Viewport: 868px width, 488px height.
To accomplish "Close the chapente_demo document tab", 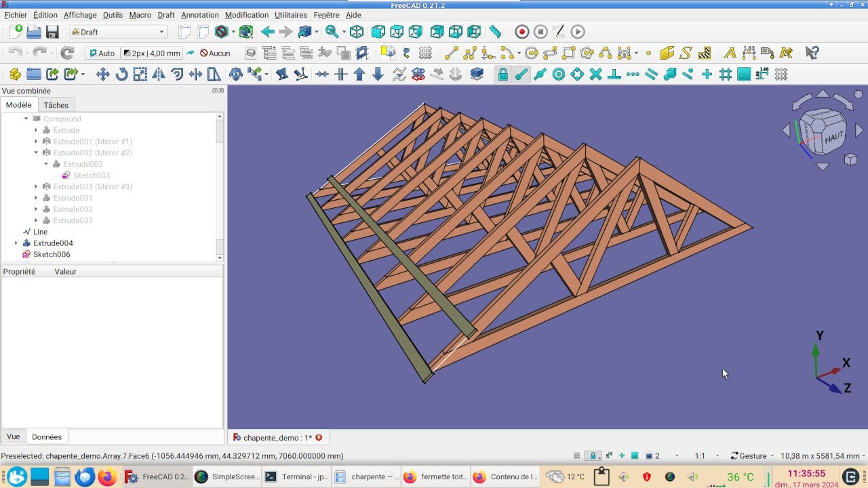I will [319, 438].
